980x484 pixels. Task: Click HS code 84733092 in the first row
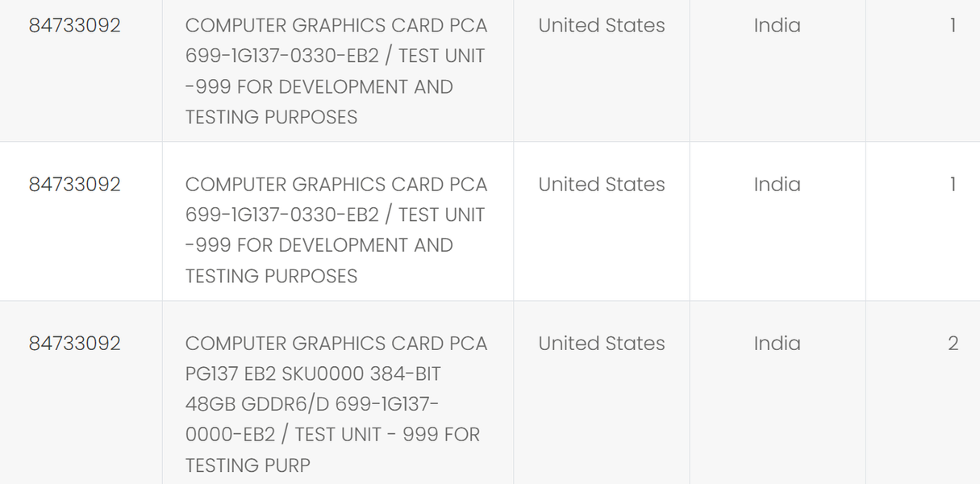point(74,26)
